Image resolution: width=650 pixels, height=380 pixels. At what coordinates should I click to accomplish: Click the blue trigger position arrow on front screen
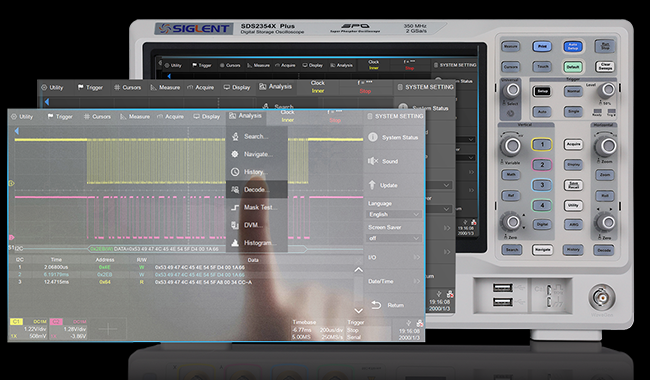point(17,131)
